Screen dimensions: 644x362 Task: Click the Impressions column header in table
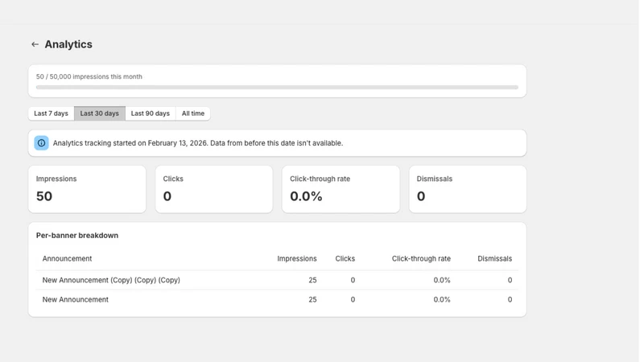[x=297, y=258]
